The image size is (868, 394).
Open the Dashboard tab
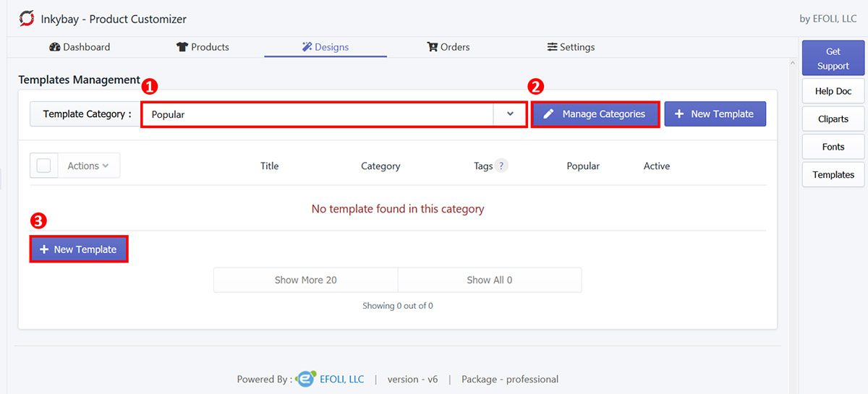click(x=80, y=47)
